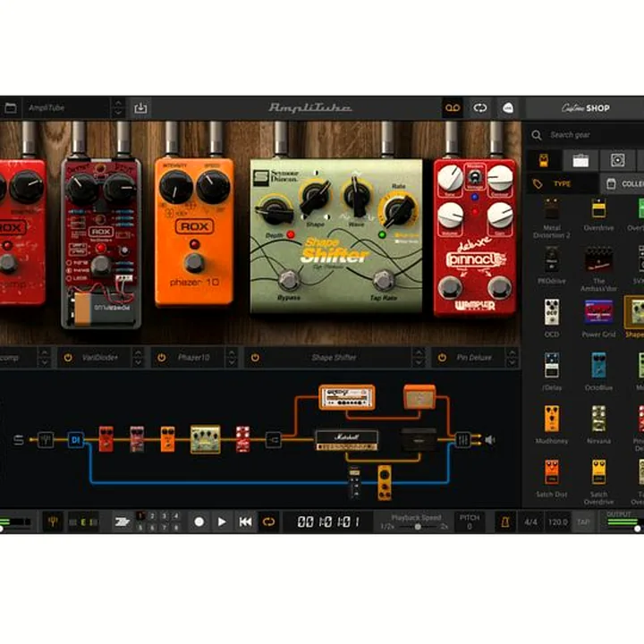The image size is (644, 644).
Task: Select the Satch Dist pedal
Action: [552, 478]
